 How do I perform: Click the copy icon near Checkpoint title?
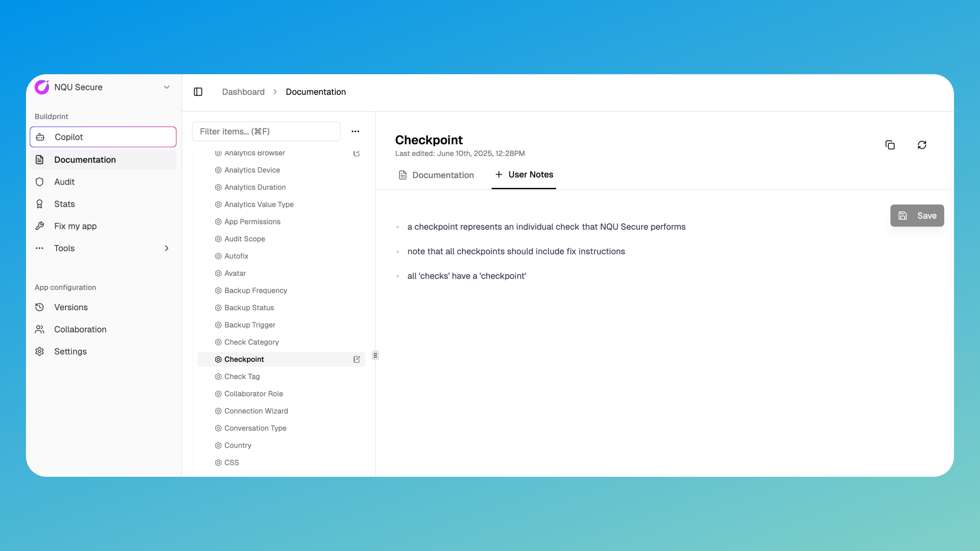tap(890, 145)
